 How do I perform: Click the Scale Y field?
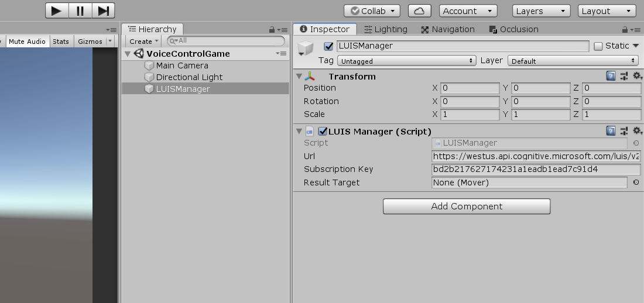[x=540, y=115]
